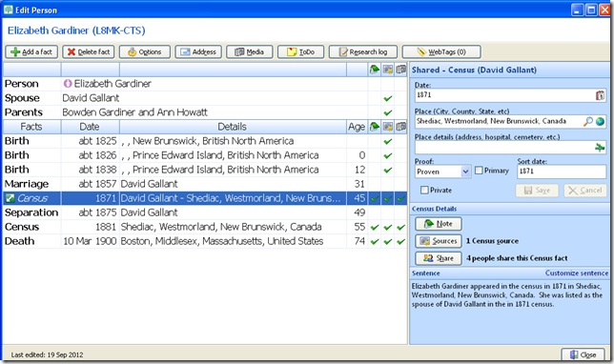Click the source checkmark on the Birth abt 1825 row
The height and width of the screenshot is (364, 614).
point(388,141)
